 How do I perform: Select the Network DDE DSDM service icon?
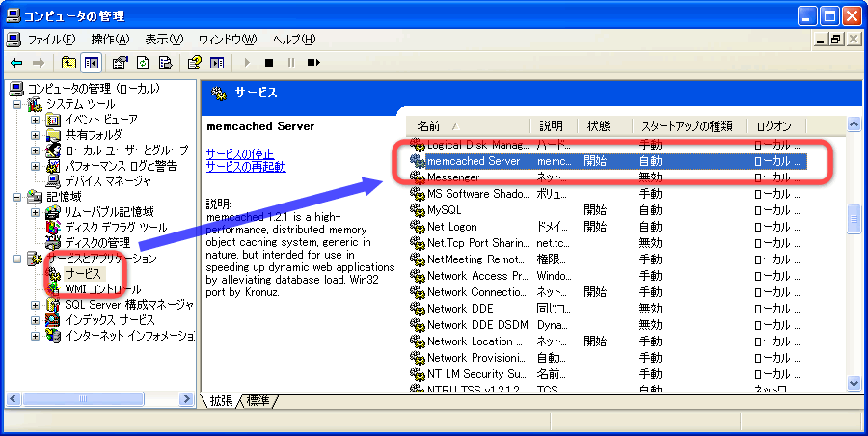point(418,325)
